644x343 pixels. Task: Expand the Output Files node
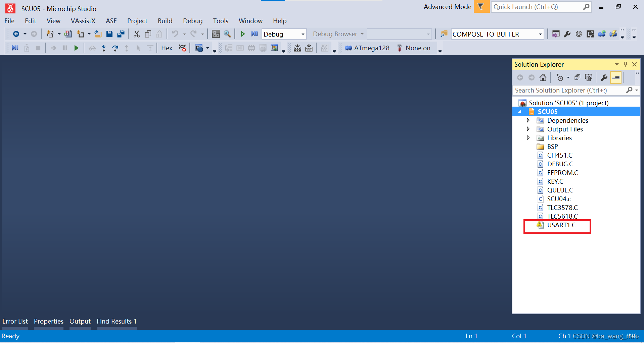[x=528, y=129]
